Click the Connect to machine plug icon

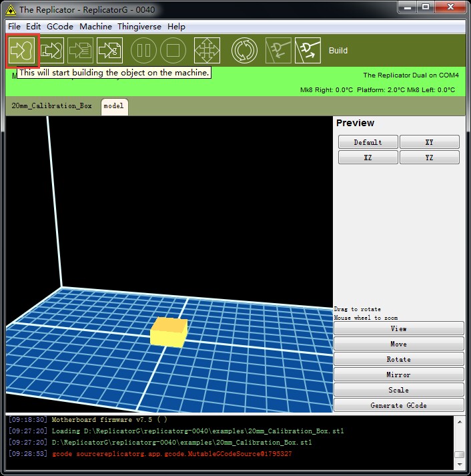pyautogui.click(x=278, y=50)
